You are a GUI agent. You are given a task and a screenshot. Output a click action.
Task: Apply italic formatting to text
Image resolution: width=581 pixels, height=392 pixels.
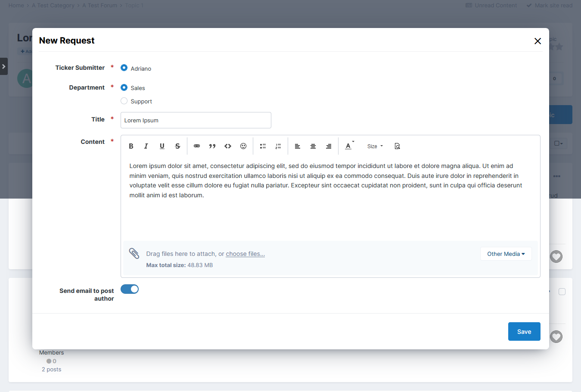146,146
